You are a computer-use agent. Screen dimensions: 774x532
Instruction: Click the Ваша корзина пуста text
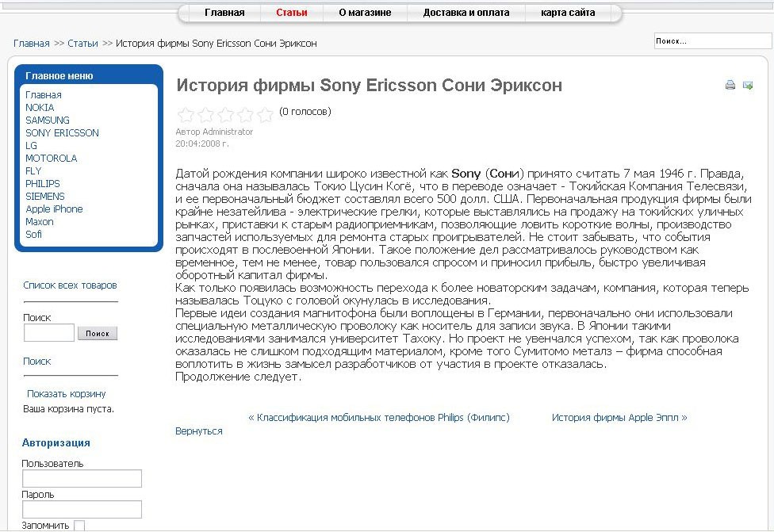pyautogui.click(x=69, y=408)
